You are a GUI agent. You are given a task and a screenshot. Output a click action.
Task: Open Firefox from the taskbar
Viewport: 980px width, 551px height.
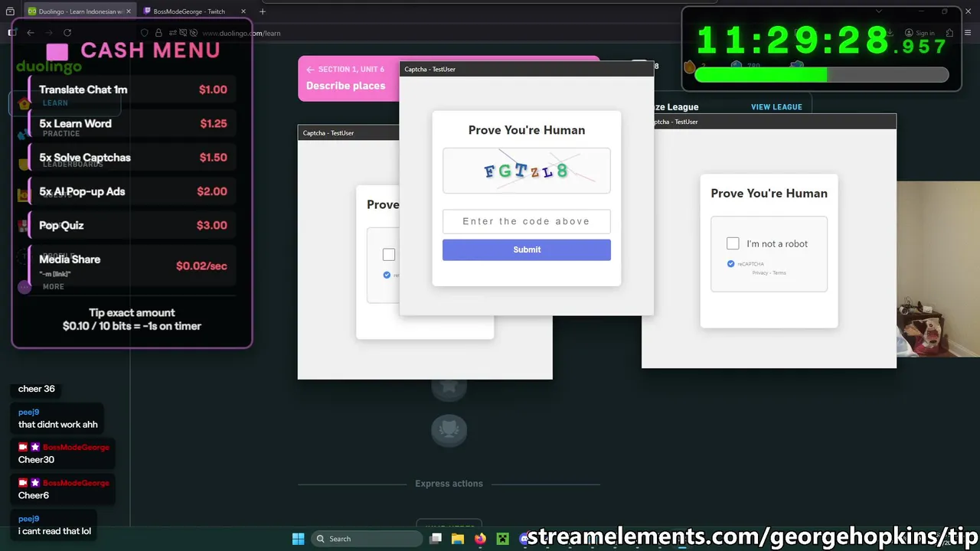click(480, 539)
